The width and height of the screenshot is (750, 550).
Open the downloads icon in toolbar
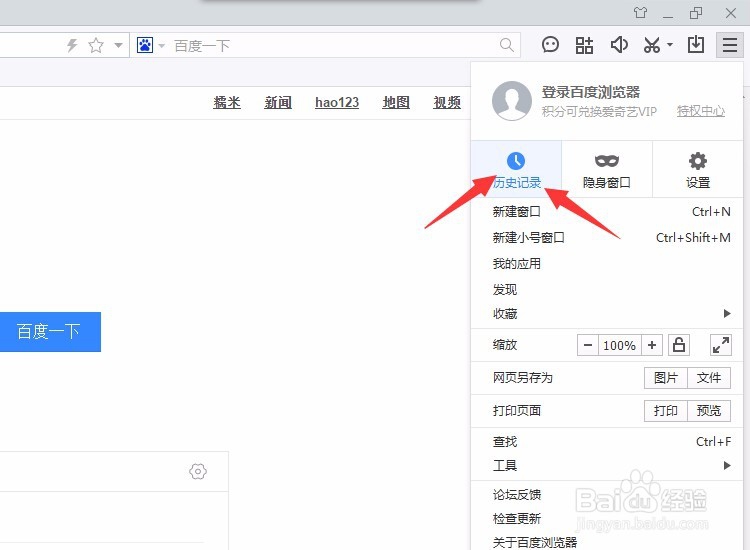point(695,45)
